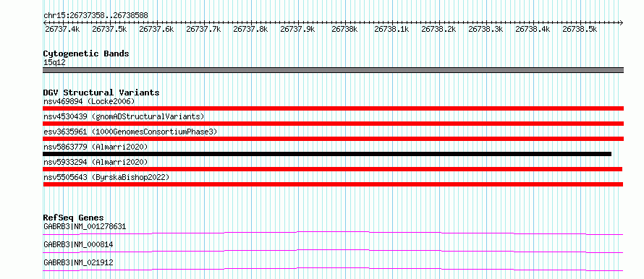Click ruler tick label 26737.6k
This screenshot has height=279, width=644.
[156, 29]
